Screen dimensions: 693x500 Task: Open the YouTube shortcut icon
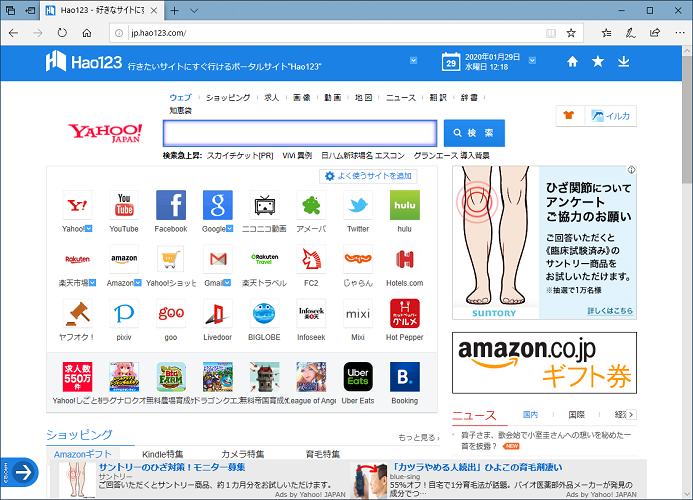(124, 205)
